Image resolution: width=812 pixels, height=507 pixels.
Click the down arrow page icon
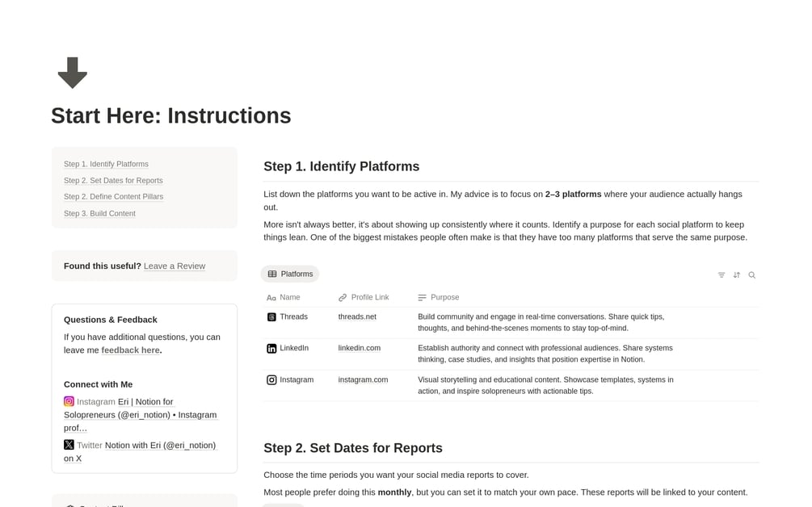point(72,73)
